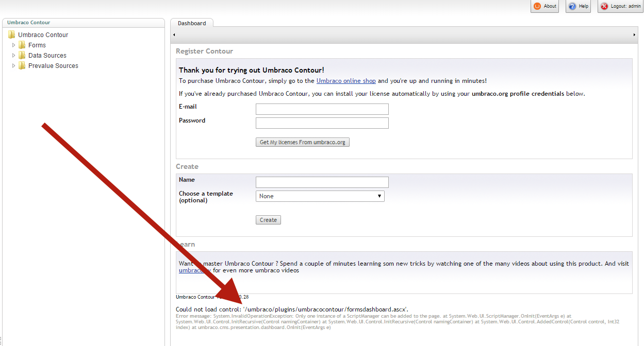Screen dimensions: 644x346
Task: Click the Data Sources folder icon
Action: 22,56
